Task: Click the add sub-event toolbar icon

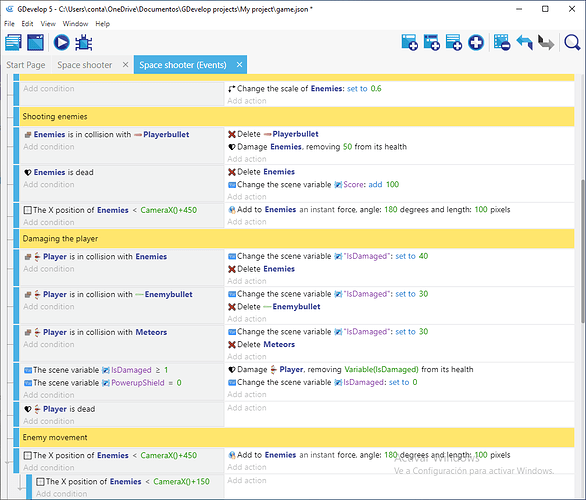Action: tap(432, 42)
